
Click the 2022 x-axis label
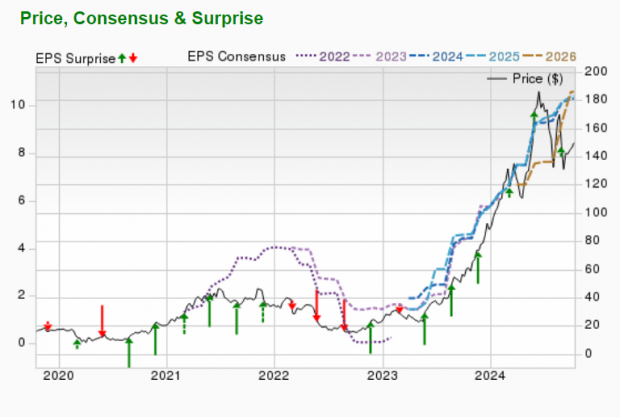pyautogui.click(x=274, y=376)
